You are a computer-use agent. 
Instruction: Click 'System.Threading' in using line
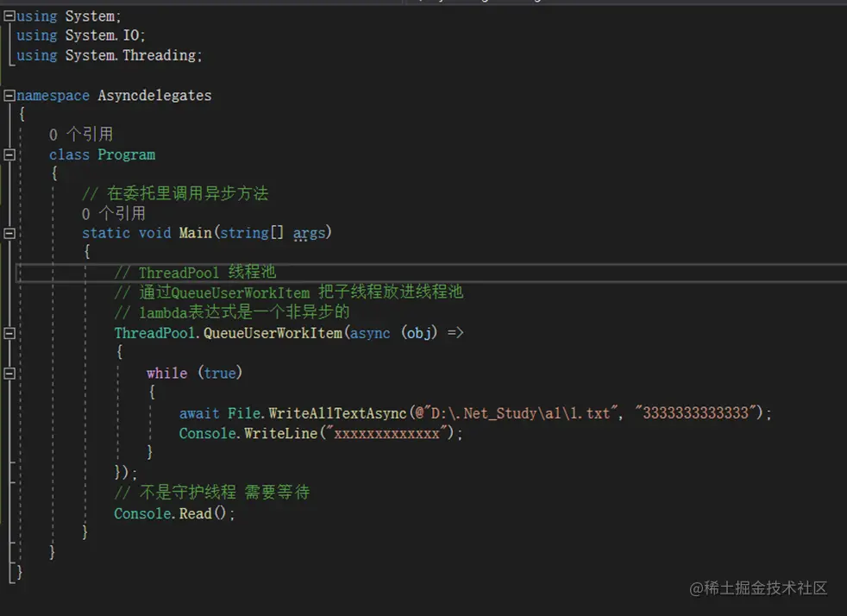coord(130,56)
